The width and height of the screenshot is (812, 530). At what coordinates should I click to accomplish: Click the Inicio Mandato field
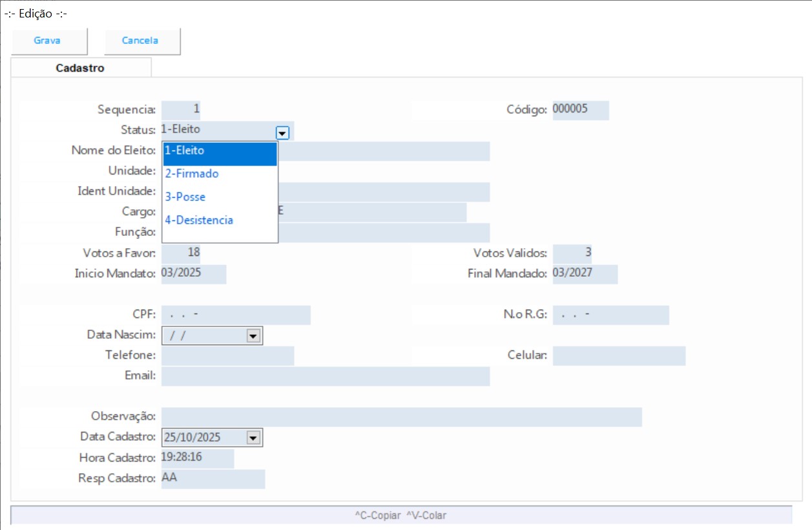pyautogui.click(x=193, y=274)
